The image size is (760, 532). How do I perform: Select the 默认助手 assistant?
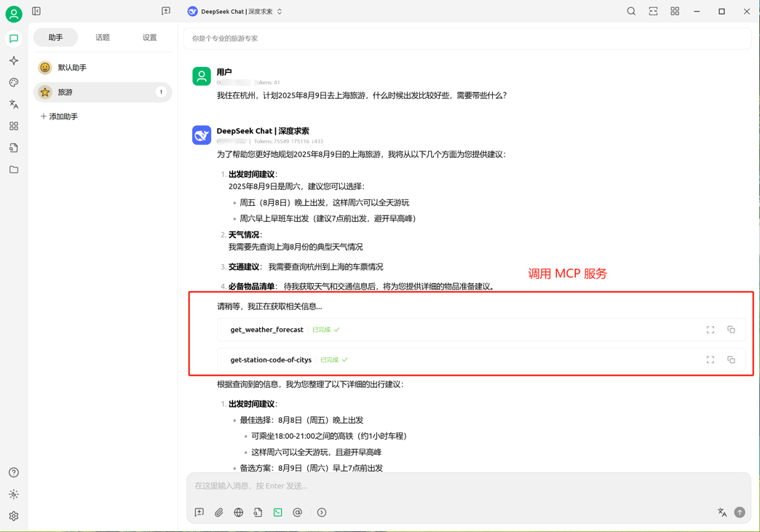click(103, 68)
